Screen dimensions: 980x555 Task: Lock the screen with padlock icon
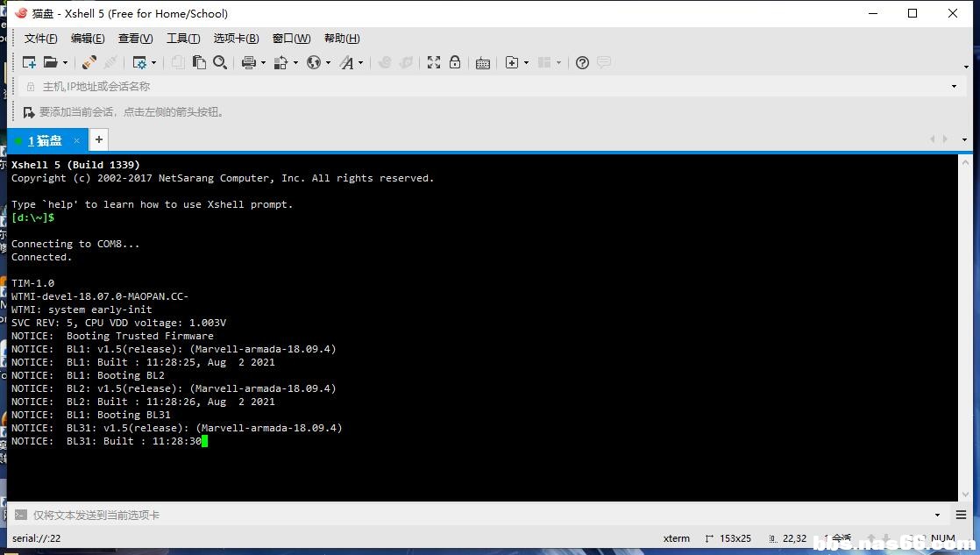pyautogui.click(x=455, y=62)
